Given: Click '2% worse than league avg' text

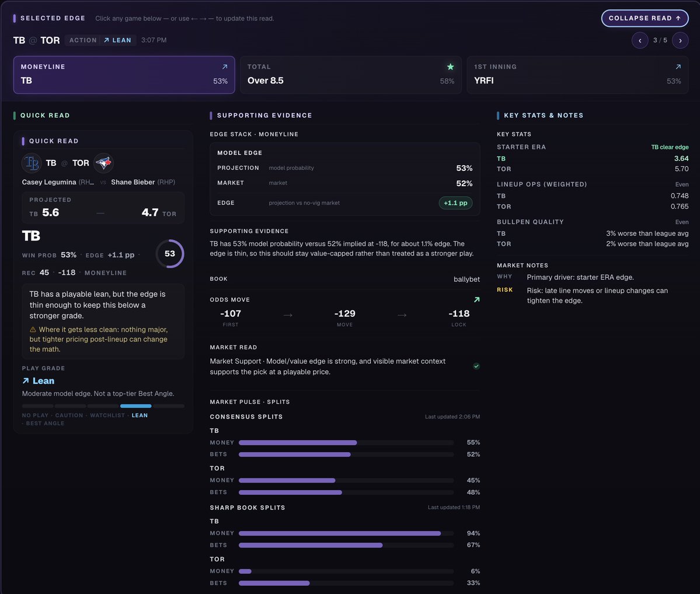Looking at the screenshot, I should click(x=647, y=244).
